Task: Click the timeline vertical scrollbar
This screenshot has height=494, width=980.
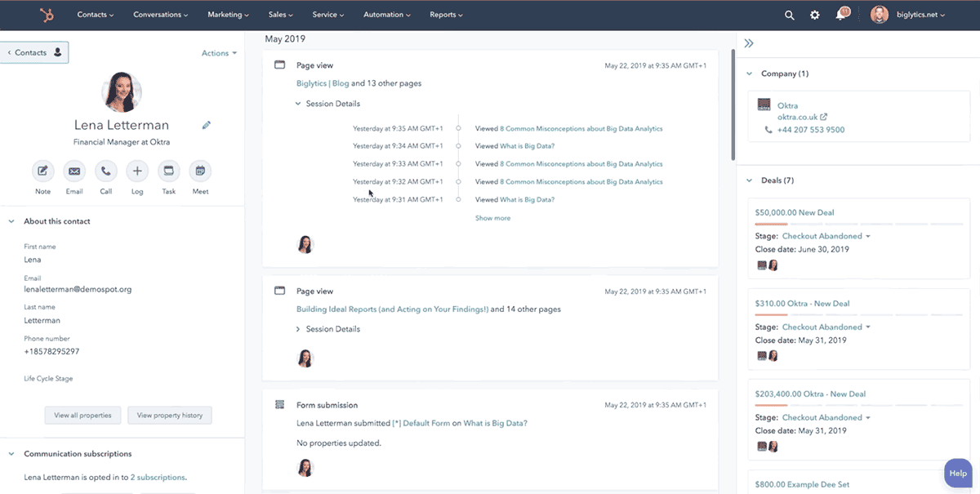Action: tap(733, 105)
